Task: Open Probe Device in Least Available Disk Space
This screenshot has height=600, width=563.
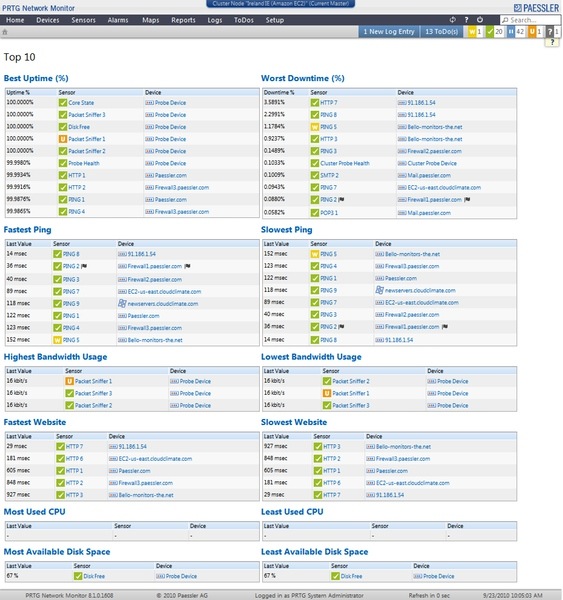Action: pos(439,576)
